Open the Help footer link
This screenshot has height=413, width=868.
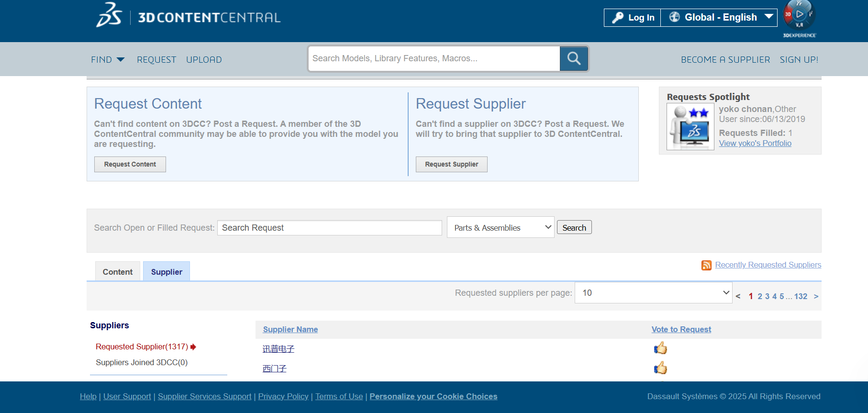tap(88, 396)
